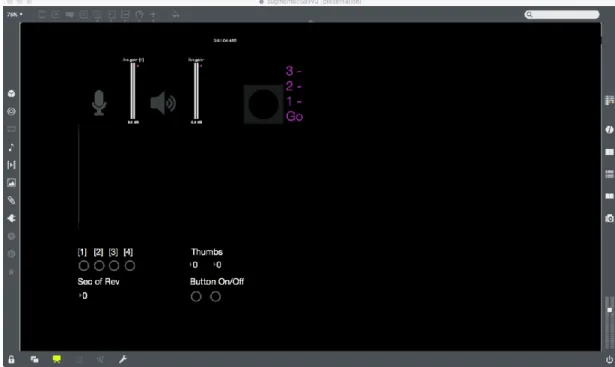Open the circular target icon in left sidebar
Image resolution: width=615 pixels, height=367 pixels.
coord(11,111)
